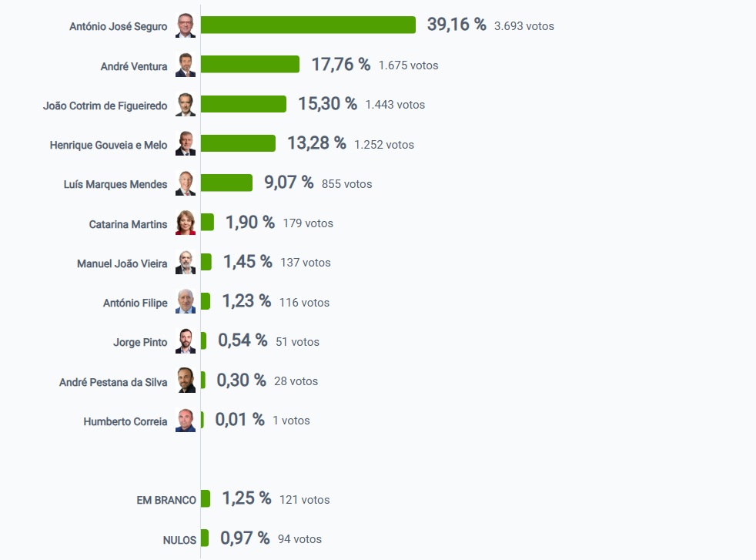Click the name Henrique Gouveia e Melo
Viewport: 756px width, 560px height.
click(109, 145)
